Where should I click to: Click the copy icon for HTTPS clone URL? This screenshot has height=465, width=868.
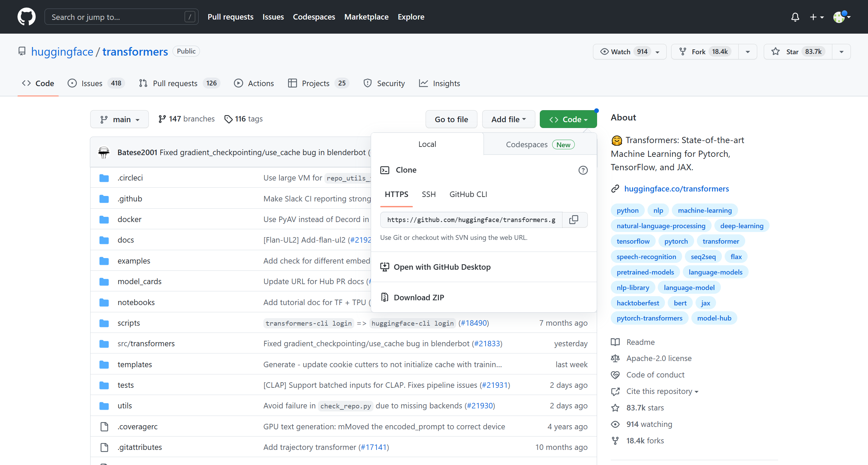[573, 220]
